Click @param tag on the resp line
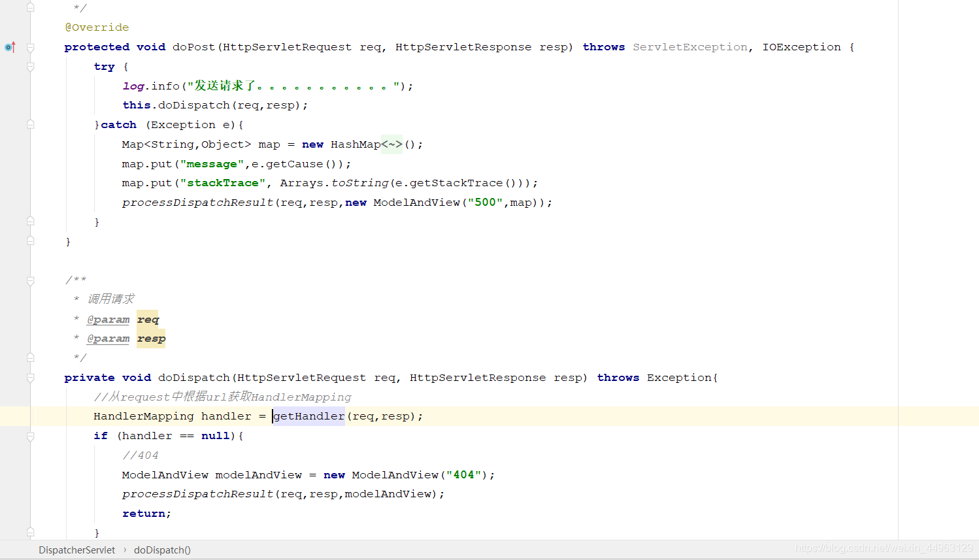This screenshot has width=979, height=560. tap(108, 338)
